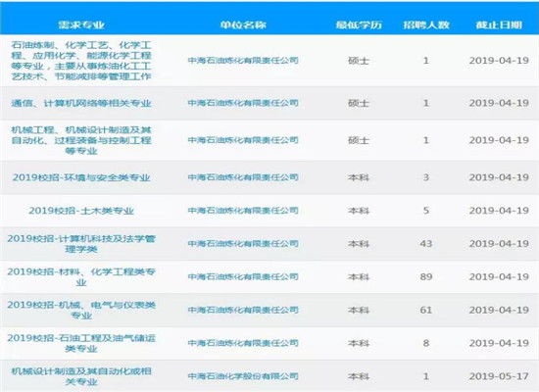Click the 招聘人数 column header
The width and height of the screenshot is (539, 392).
(x=426, y=24)
